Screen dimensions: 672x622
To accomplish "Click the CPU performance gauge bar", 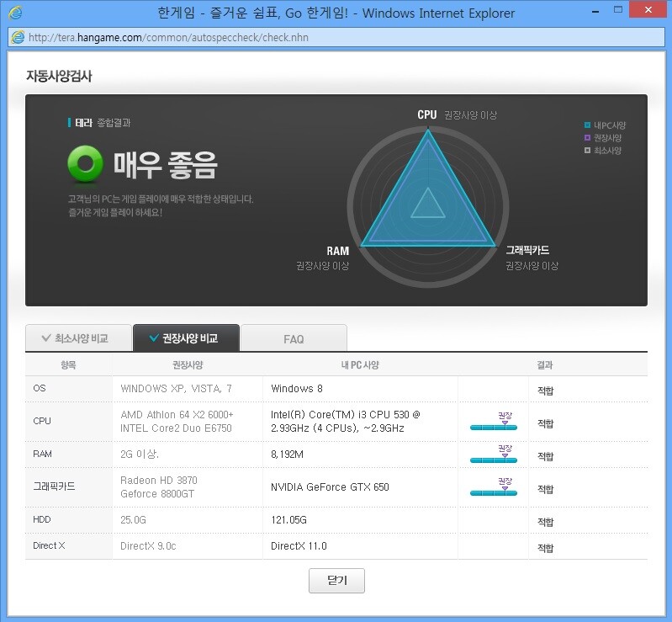I will click(494, 428).
